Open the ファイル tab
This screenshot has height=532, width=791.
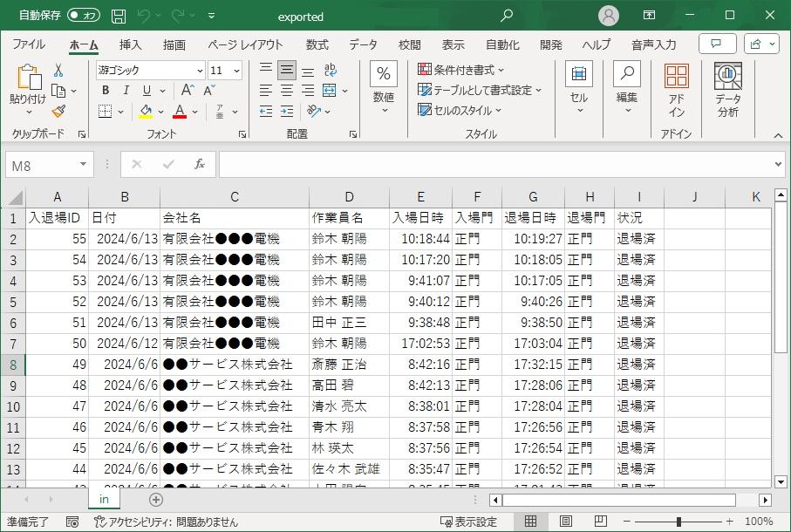pyautogui.click(x=29, y=44)
